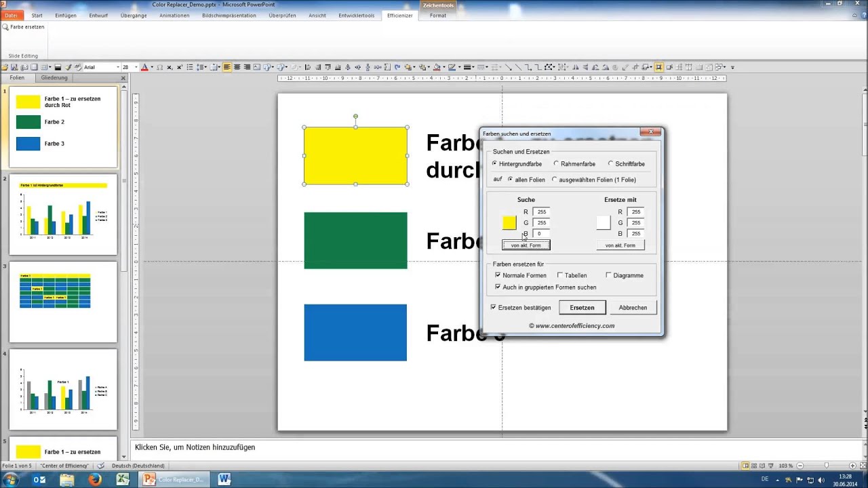
Task: Click the 'Ersetze mit' R value field
Action: point(635,211)
